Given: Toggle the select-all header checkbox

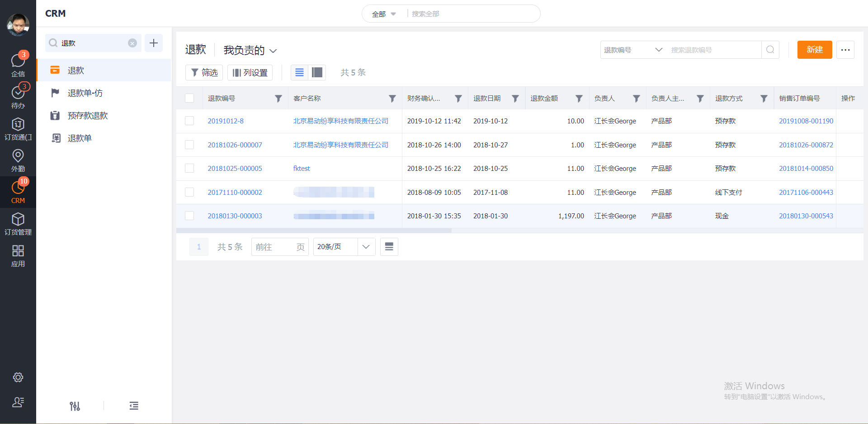Looking at the screenshot, I should pyautogui.click(x=189, y=98).
